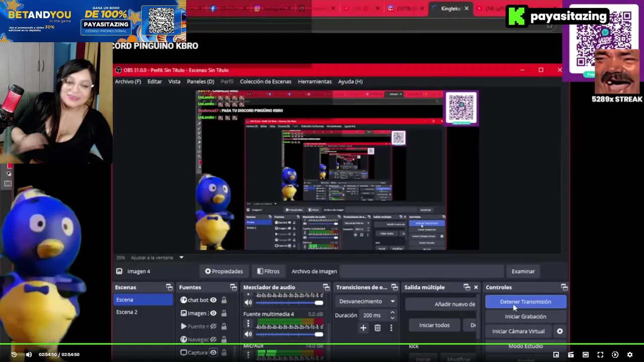The width and height of the screenshot is (644, 362).
Task: Lock the Navegador source
Action: 224,339
